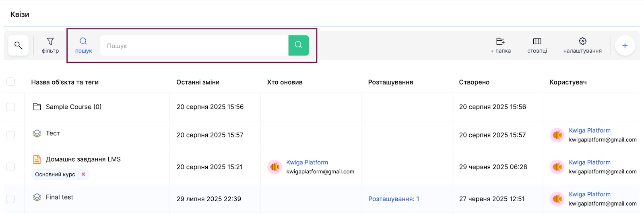Toggle the пошук magnifier icon
The height and width of the screenshot is (214, 644).
point(83,45)
